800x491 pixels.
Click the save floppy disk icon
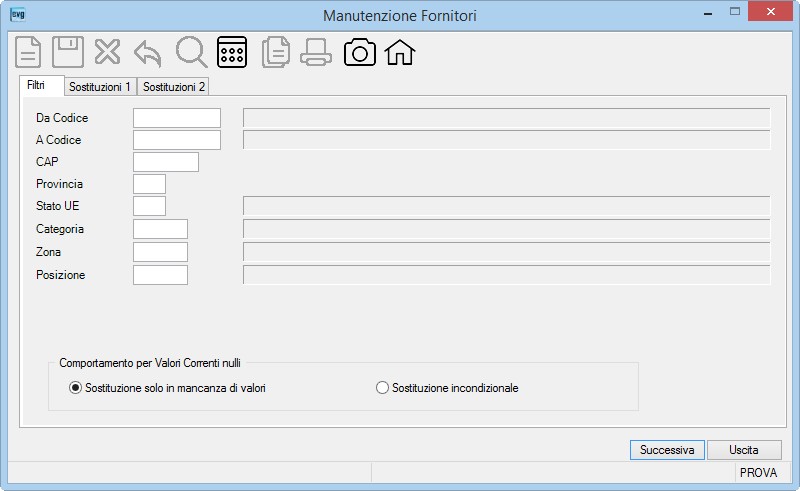pos(68,52)
